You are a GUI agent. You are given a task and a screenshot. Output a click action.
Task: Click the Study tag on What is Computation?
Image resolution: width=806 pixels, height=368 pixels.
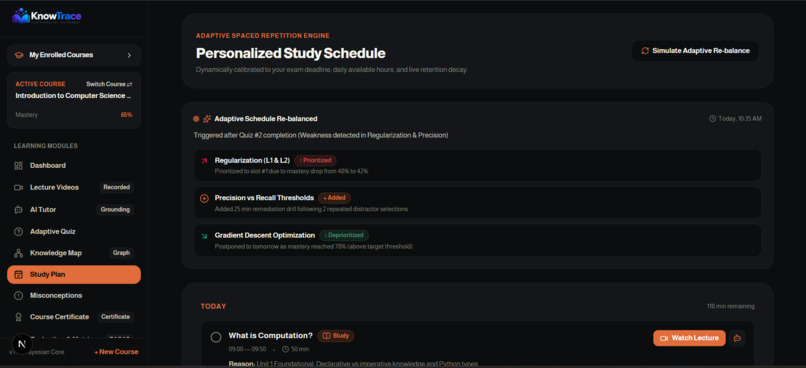pos(336,336)
